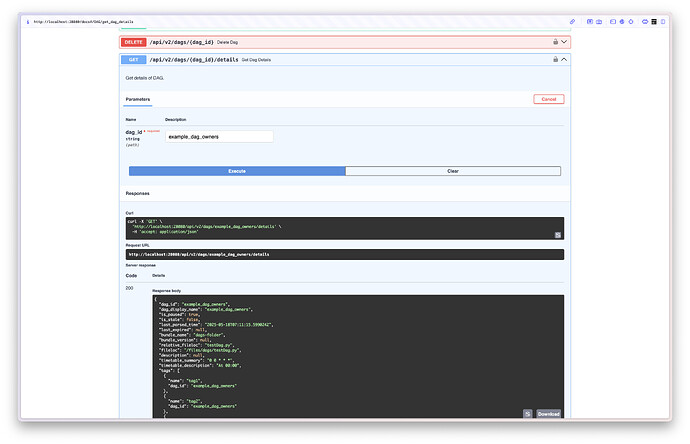Image resolution: width=690 pixels, height=444 pixels.
Task: Click the Cancel button
Action: (549, 100)
